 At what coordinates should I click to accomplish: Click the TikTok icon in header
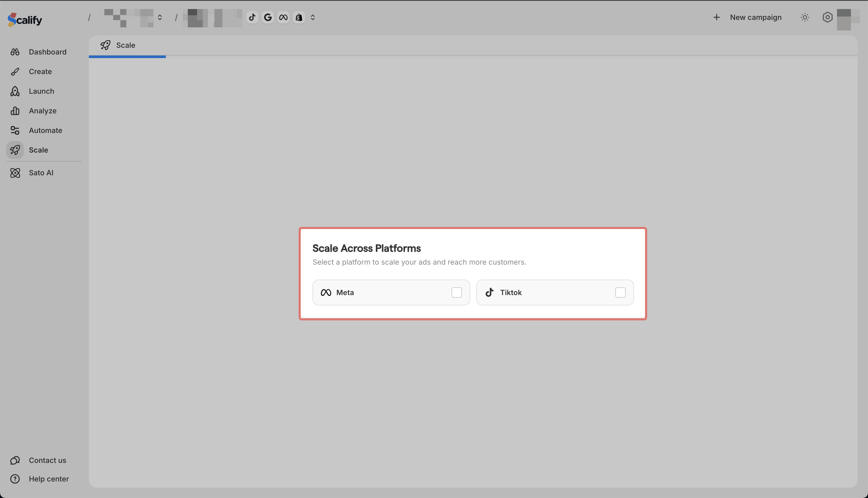[252, 18]
